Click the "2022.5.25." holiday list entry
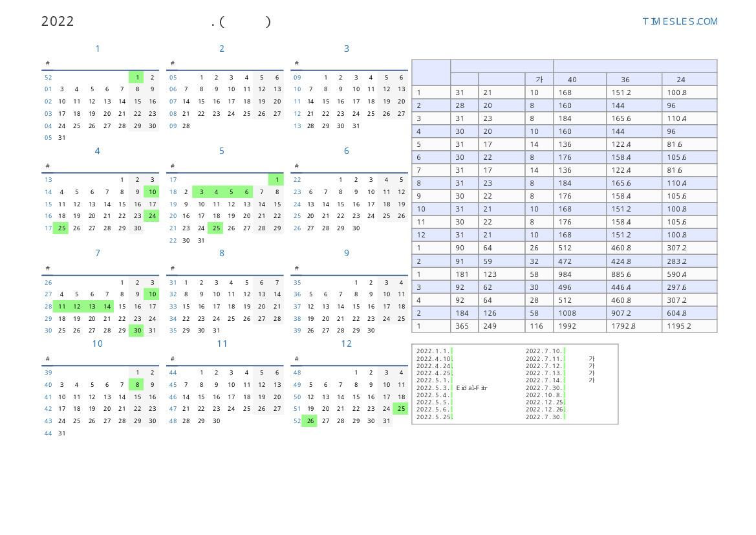756x535 pixels. click(434, 417)
